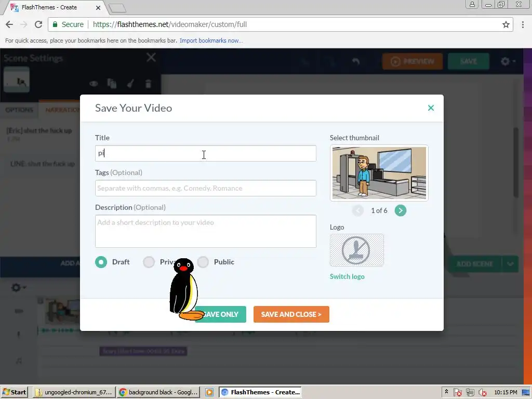Screen dimensions: 532x399
Task: Select the Draft radio option
Action: (x=101, y=262)
